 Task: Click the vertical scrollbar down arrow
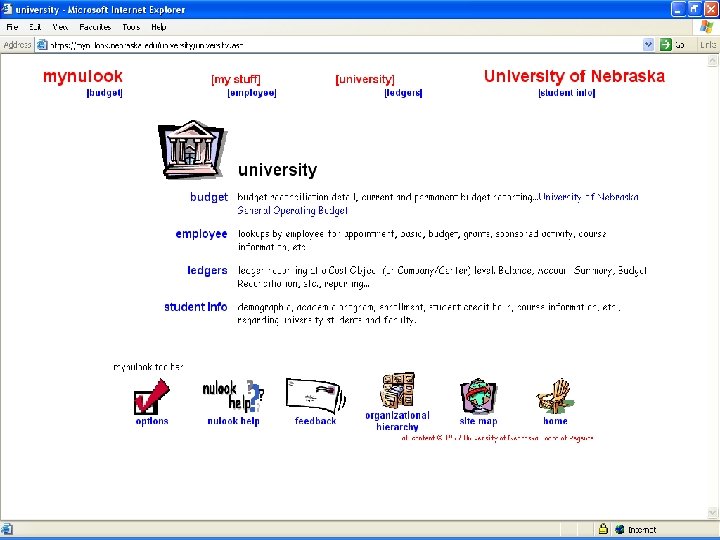(712, 513)
